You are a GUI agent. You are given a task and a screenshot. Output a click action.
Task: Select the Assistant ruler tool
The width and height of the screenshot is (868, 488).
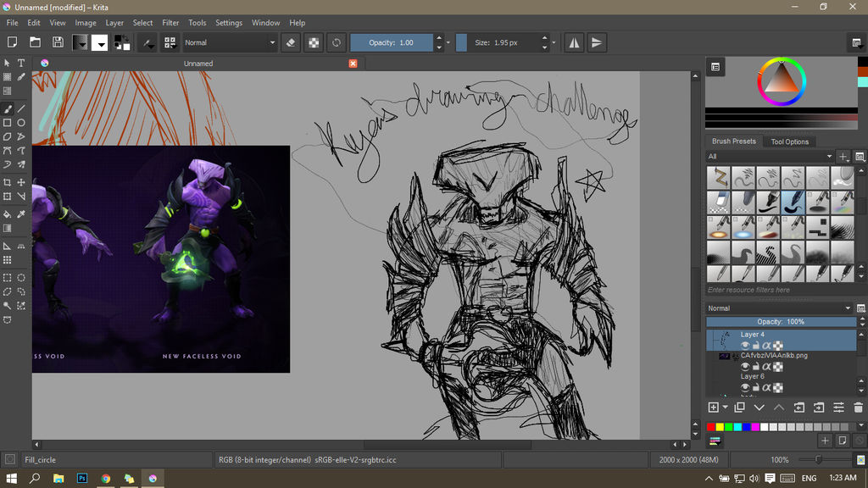[7, 247]
